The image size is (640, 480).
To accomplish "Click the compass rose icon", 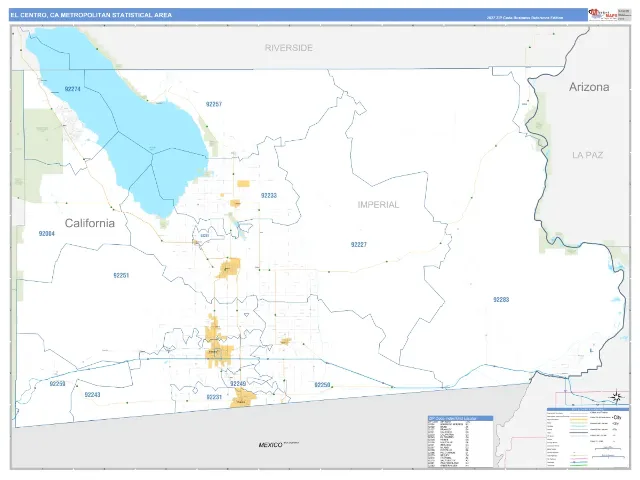I will 616,396.
